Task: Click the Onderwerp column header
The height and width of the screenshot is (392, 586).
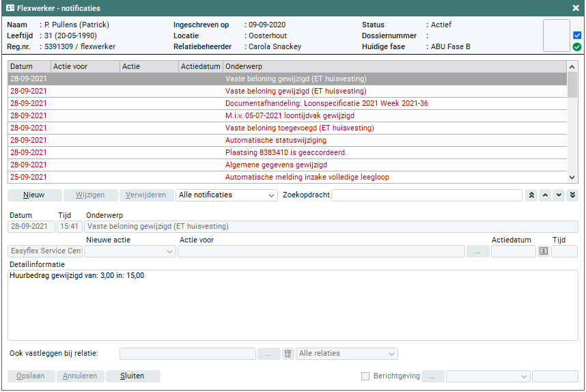Action: pos(394,67)
